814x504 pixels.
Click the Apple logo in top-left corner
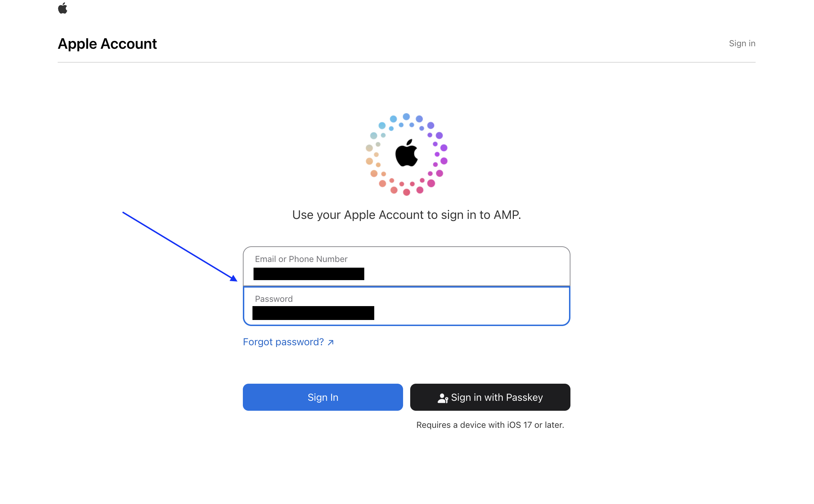click(63, 8)
